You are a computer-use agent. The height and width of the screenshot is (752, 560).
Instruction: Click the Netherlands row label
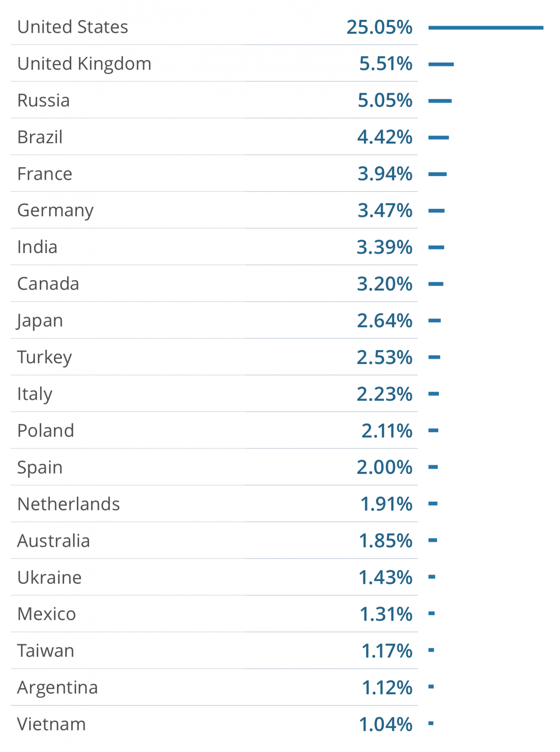68,504
